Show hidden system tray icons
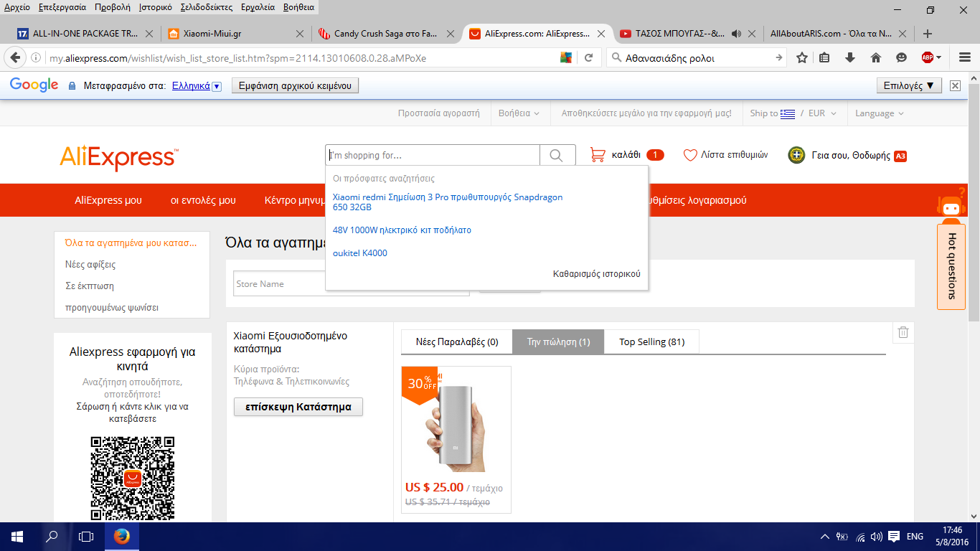The height and width of the screenshot is (551, 980). [x=824, y=537]
